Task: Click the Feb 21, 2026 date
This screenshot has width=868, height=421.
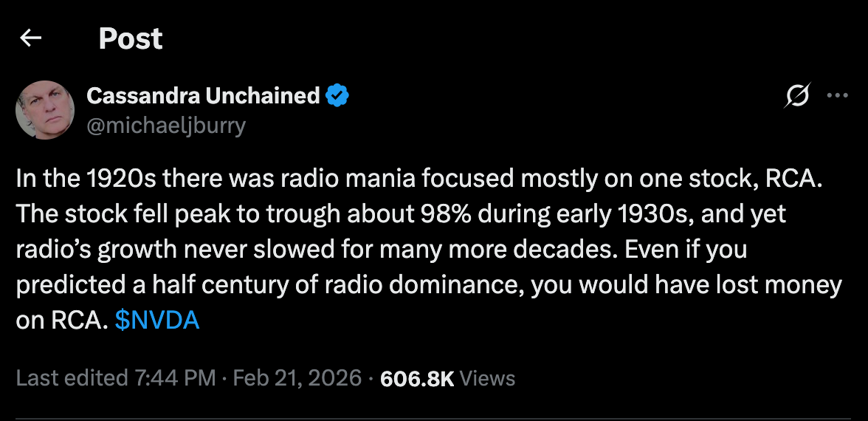Action: click(297, 379)
